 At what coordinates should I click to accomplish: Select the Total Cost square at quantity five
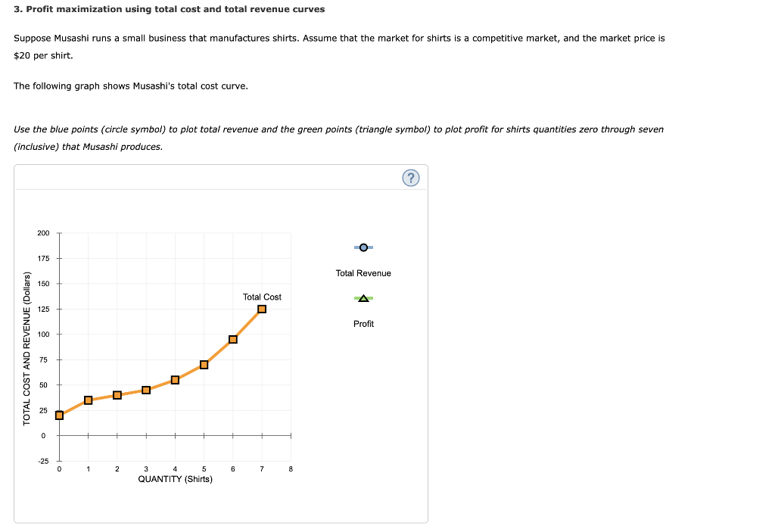[204, 364]
